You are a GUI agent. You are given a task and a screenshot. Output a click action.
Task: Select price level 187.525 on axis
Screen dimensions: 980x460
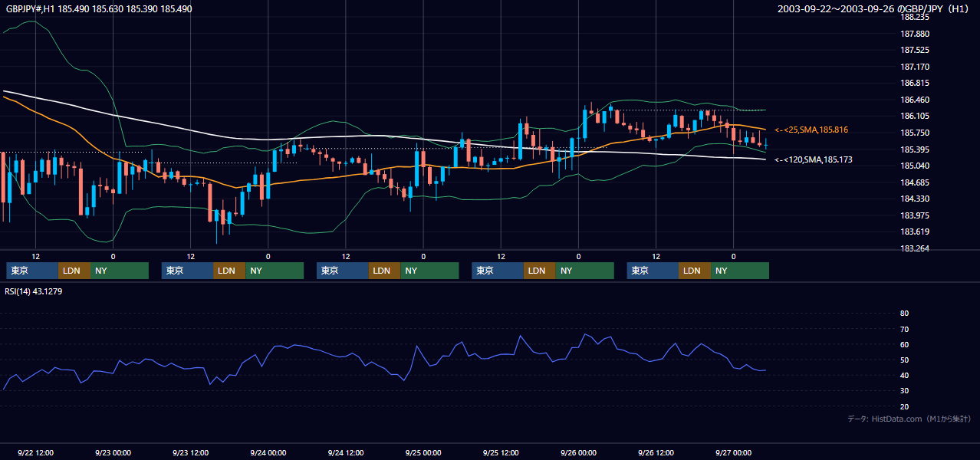tap(915, 51)
